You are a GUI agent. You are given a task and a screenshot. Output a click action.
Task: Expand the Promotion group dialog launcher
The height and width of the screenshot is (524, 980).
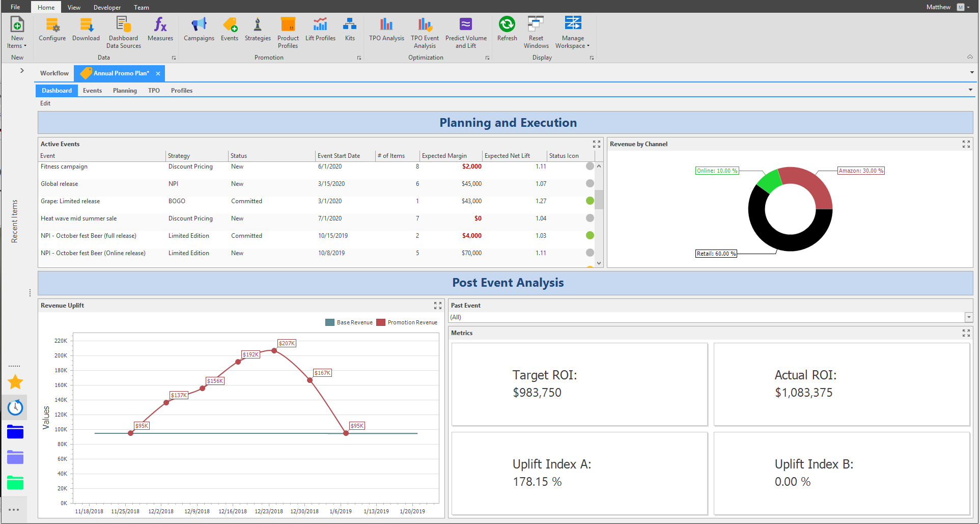point(359,58)
